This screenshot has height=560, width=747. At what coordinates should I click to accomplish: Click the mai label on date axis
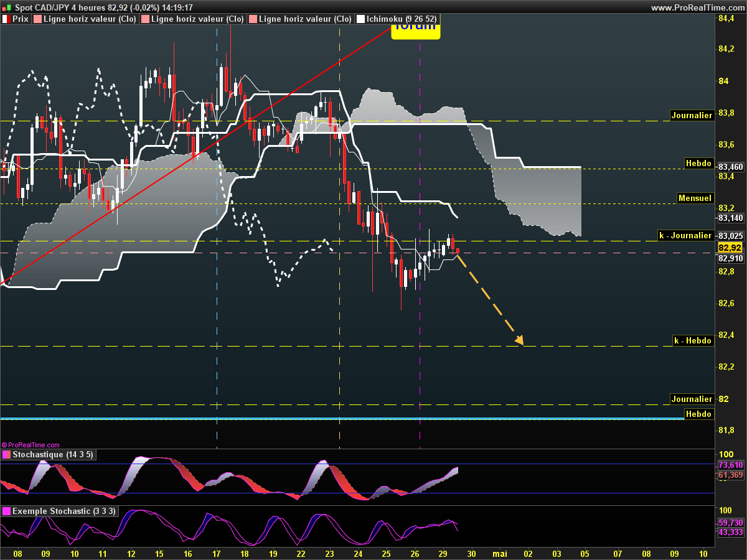pyautogui.click(x=500, y=553)
